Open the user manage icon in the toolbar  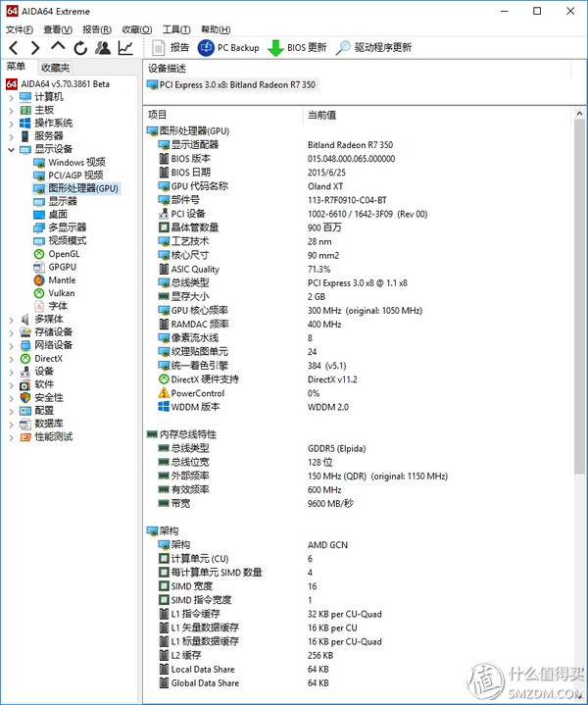[103, 48]
